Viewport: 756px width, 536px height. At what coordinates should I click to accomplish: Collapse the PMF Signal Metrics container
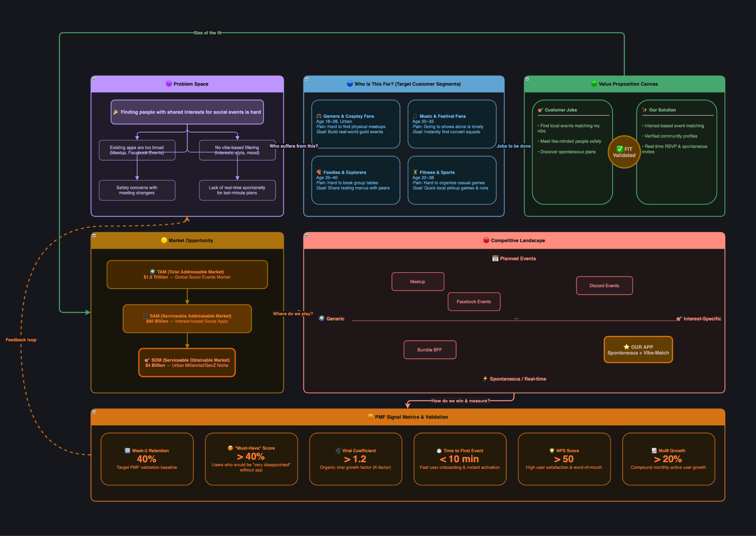pyautogui.click(x=94, y=412)
